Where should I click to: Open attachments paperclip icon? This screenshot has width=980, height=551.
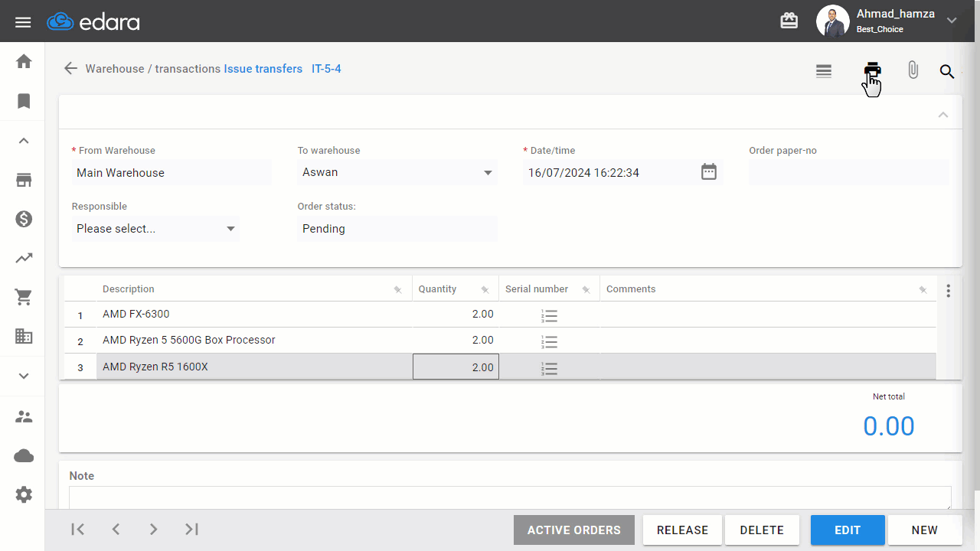(x=913, y=70)
